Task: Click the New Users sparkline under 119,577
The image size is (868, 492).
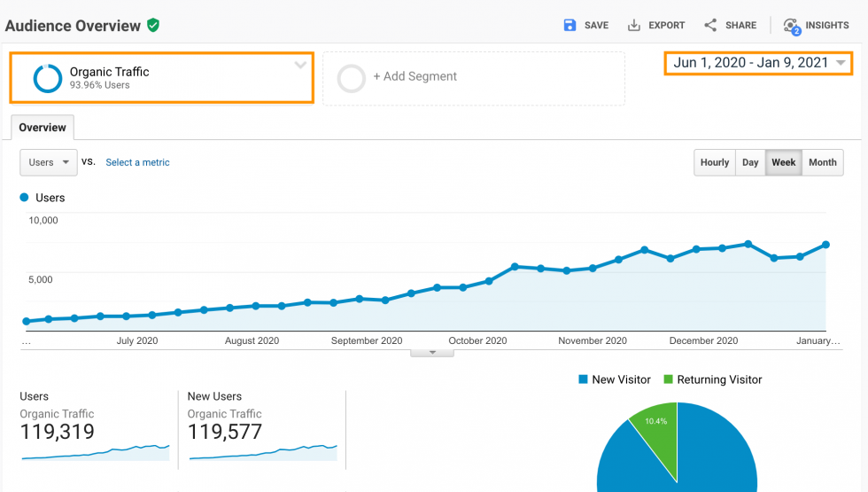Action: coord(263,452)
